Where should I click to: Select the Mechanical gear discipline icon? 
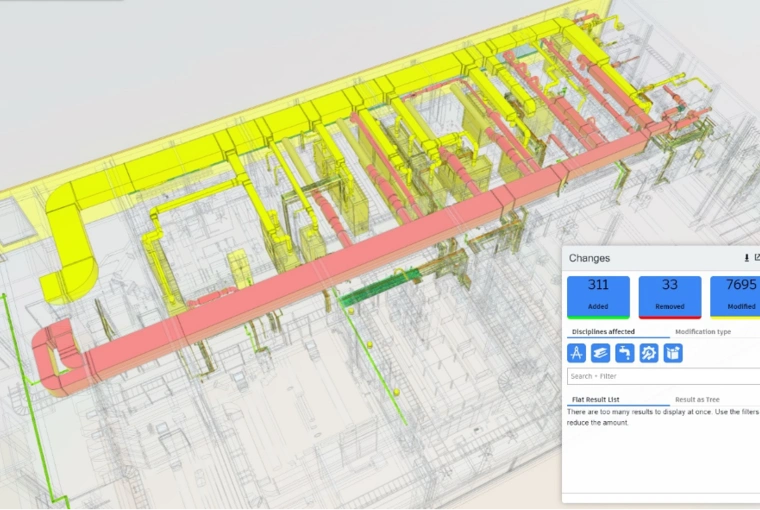(648, 352)
